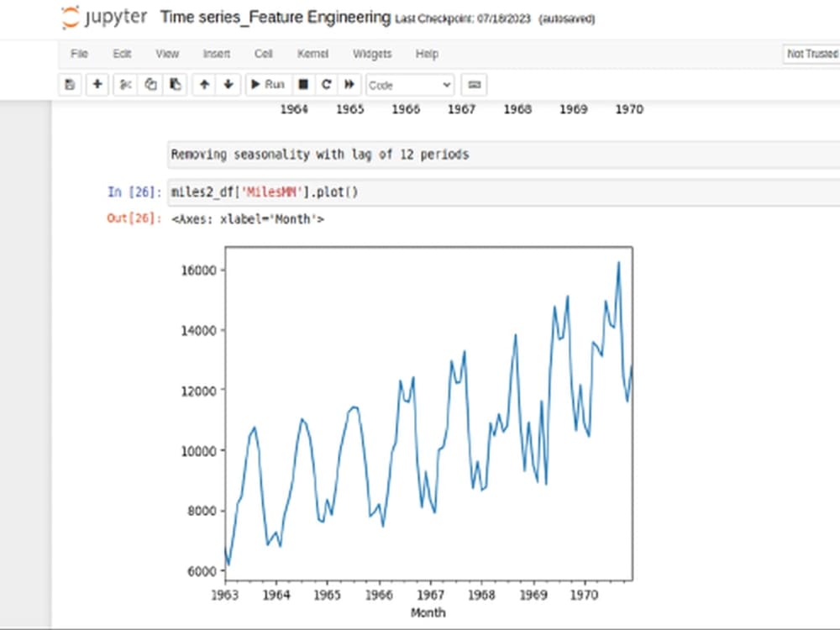Cut selected cells with scissors icon
840x630 pixels.
tap(126, 85)
